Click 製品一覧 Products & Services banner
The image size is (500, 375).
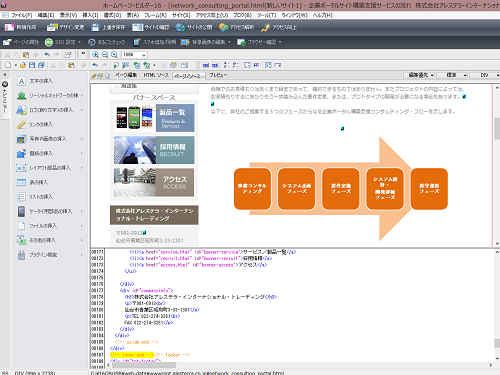(x=154, y=118)
